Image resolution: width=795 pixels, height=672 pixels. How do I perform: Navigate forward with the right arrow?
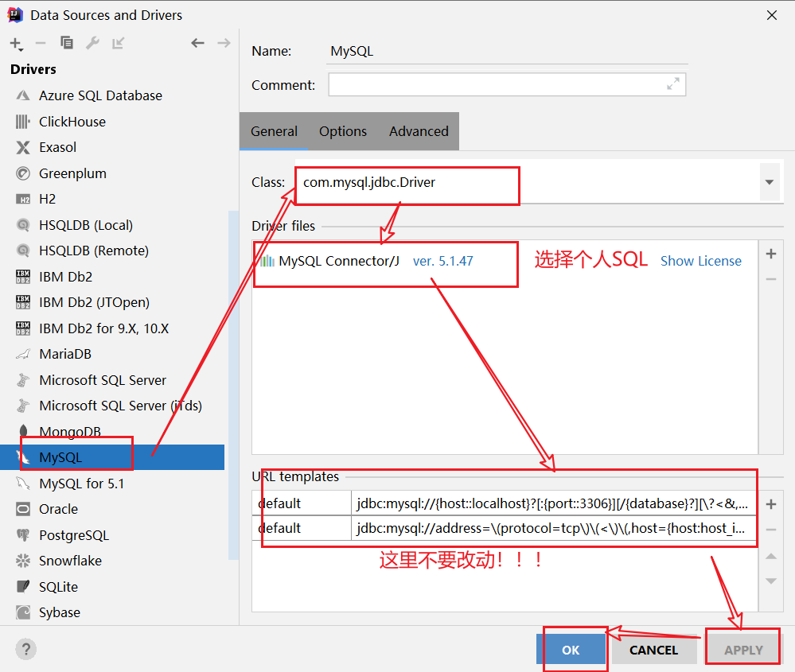(x=224, y=43)
